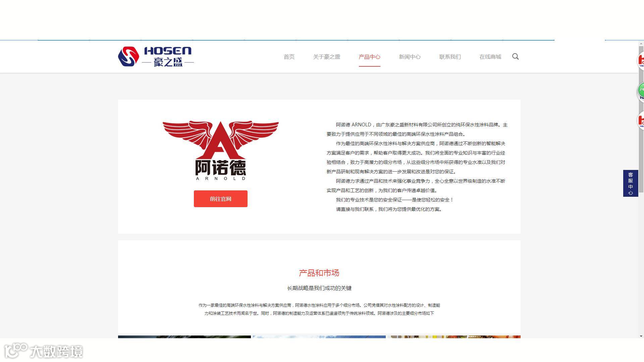Image resolution: width=644 pixels, height=362 pixels.
Task: Open the 客服中心 side panel
Action: tap(630, 183)
